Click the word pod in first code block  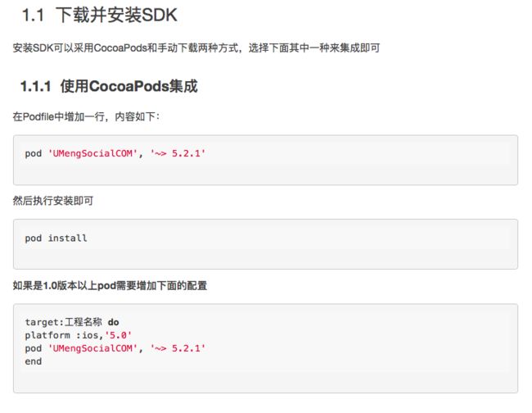click(34, 153)
